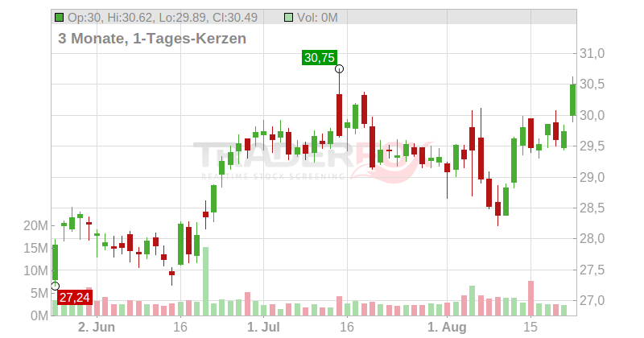Click the tall red volume bar near 15 August
The width and height of the screenshot is (644, 338).
tap(530, 298)
